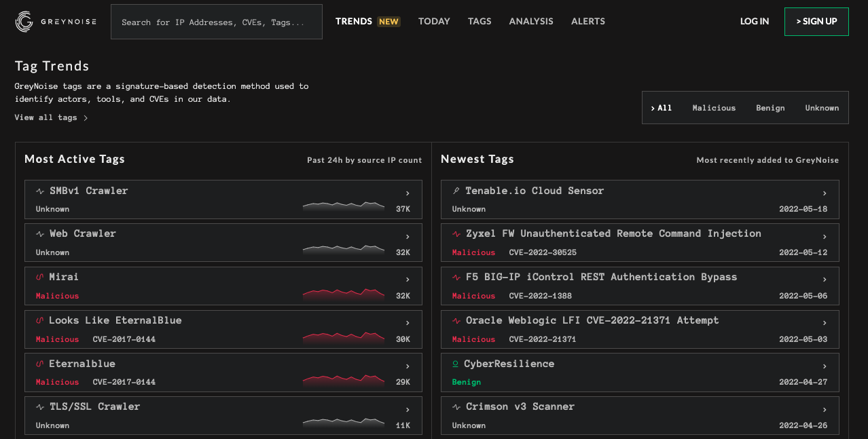Expand the Tenable.io Cloud Sensor chevron
868x439 pixels.
pyautogui.click(x=825, y=193)
